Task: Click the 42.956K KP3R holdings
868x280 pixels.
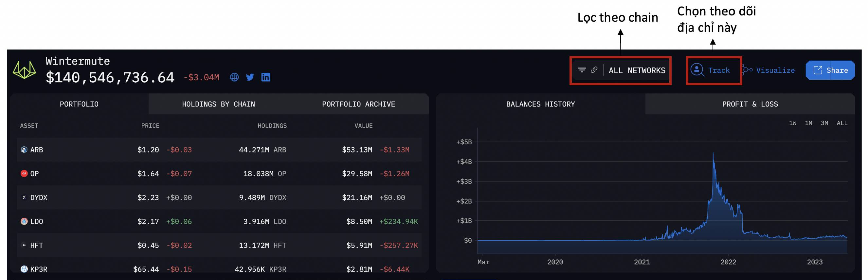Action: coord(261,269)
